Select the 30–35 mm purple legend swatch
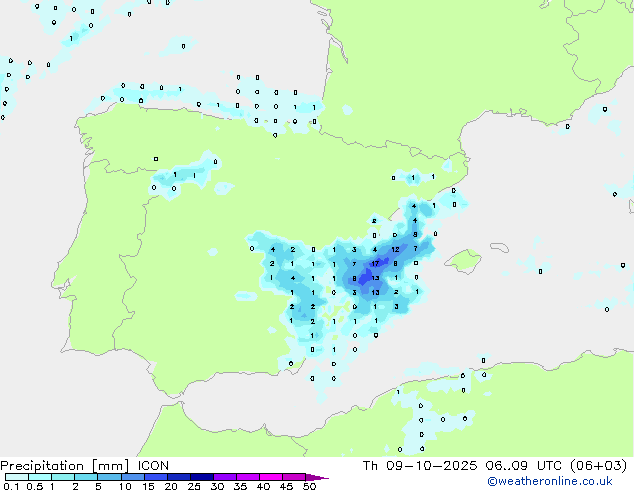Image resolution: width=634 pixels, height=490 pixels. tap(224, 477)
